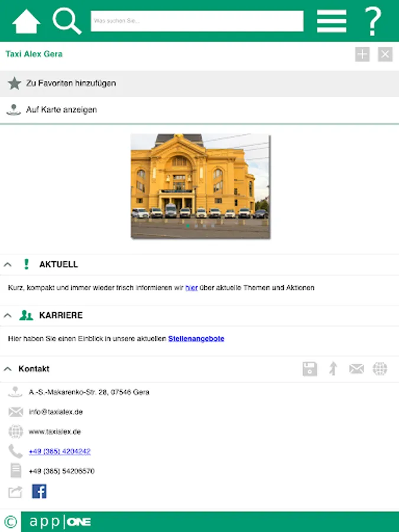
Task: Click the 'Taxi Alex Gera' title
Action: click(x=34, y=54)
